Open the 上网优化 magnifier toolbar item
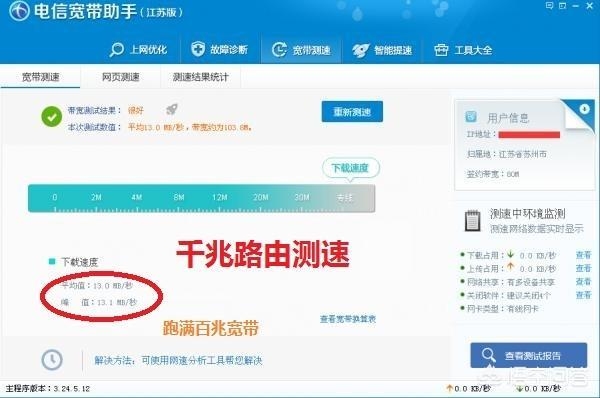This screenshot has height=398, width=600. [138, 50]
